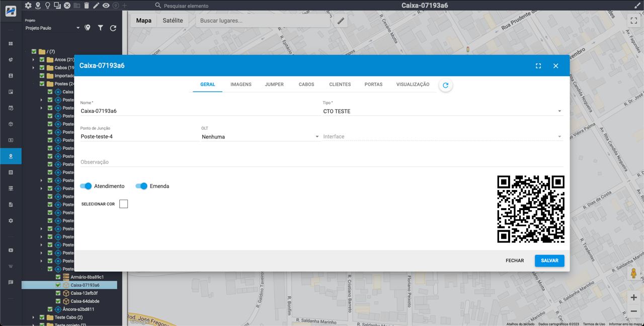Click the circled X cancel icon in toolbar
This screenshot has width=644, height=326.
66,6
